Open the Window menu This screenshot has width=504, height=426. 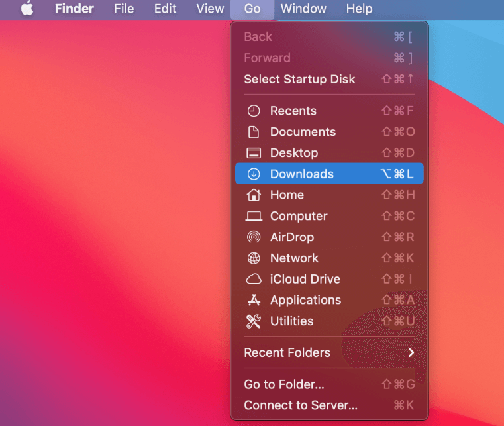pyautogui.click(x=303, y=9)
